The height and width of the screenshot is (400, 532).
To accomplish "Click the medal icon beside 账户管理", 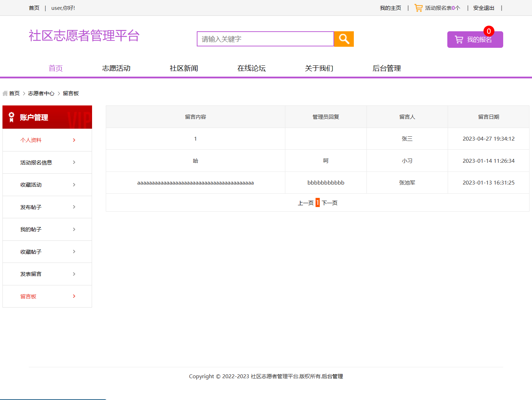I will pos(12,117).
